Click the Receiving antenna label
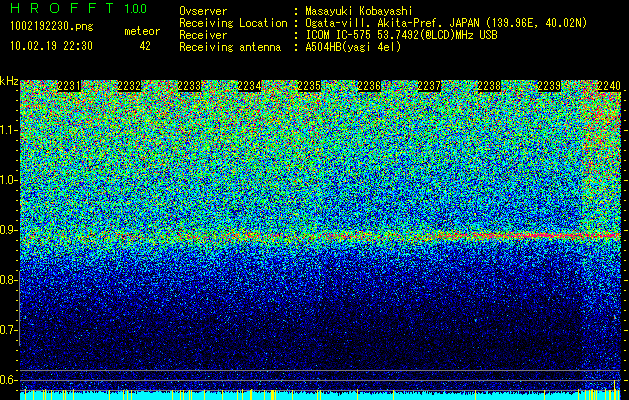Image resolution: width=629 pixels, height=400 pixels. [230, 47]
